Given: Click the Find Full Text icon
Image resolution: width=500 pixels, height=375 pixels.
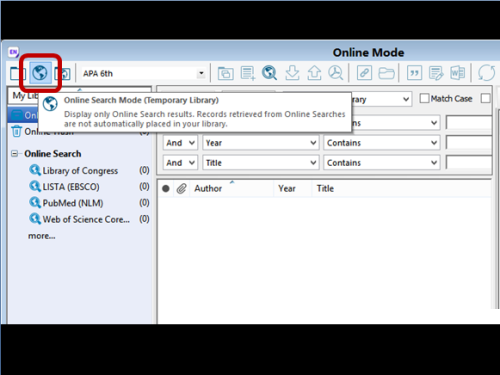Looking at the screenshot, I should tap(336, 73).
